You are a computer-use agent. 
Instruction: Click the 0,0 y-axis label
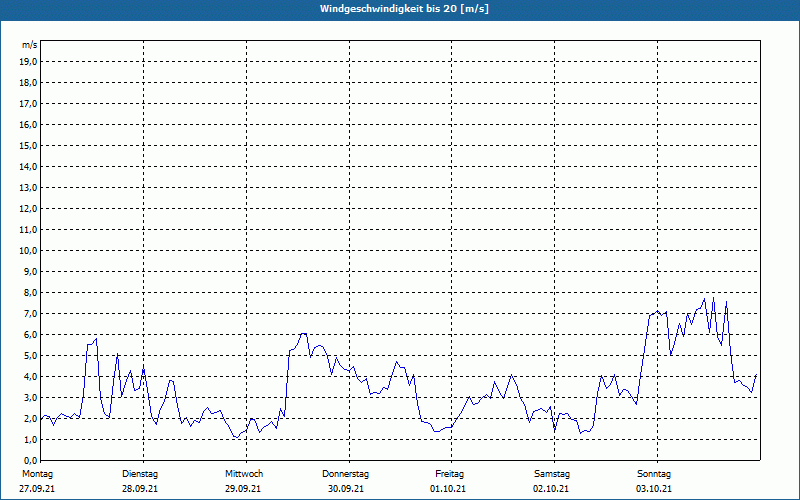coord(31,461)
